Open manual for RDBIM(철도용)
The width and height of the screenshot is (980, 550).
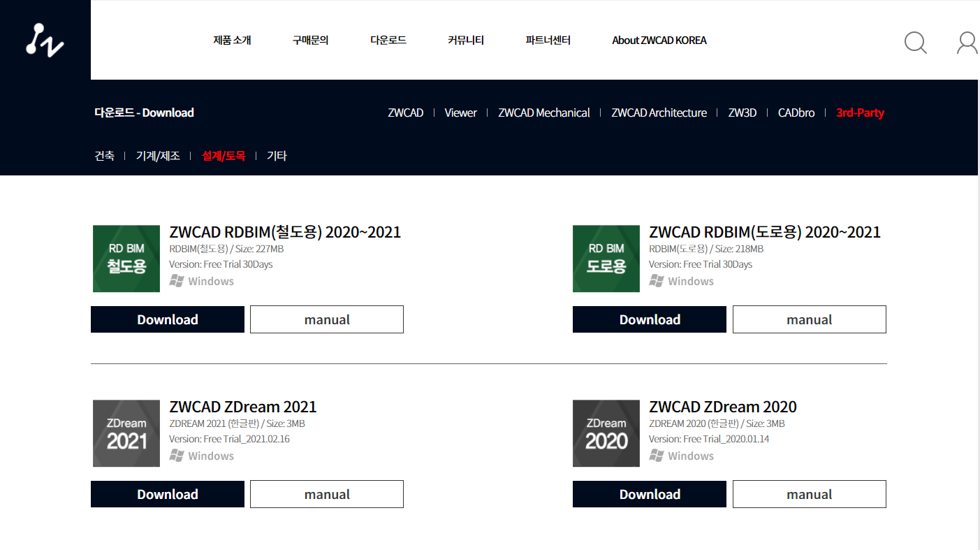[x=327, y=319]
